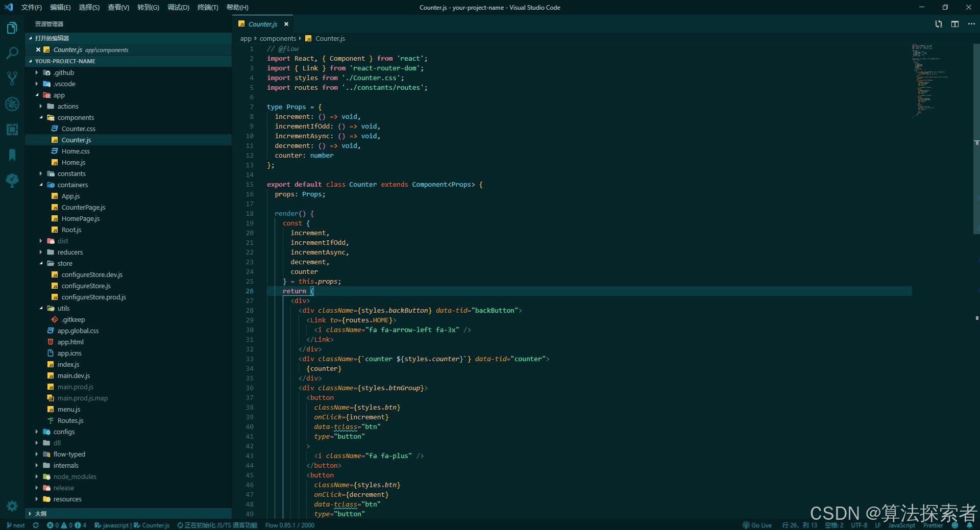This screenshot has width=980, height=530.
Task: Open the Bookmarks view in activity bar
Action: [x=12, y=155]
